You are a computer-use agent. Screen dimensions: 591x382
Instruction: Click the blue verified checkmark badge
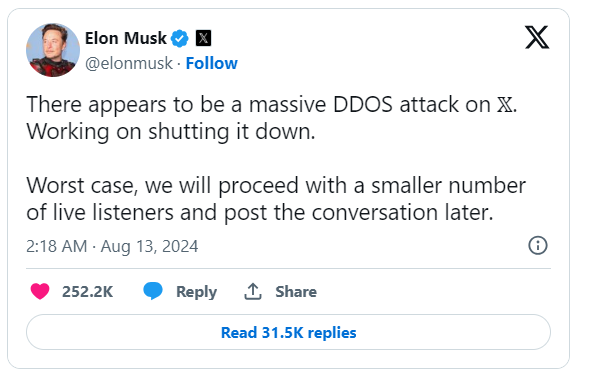click(x=180, y=38)
